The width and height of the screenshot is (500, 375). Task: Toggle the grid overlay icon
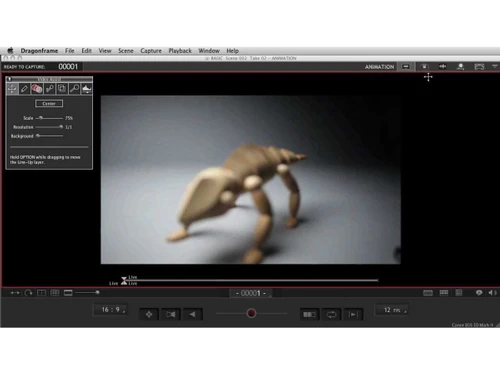tap(55, 293)
